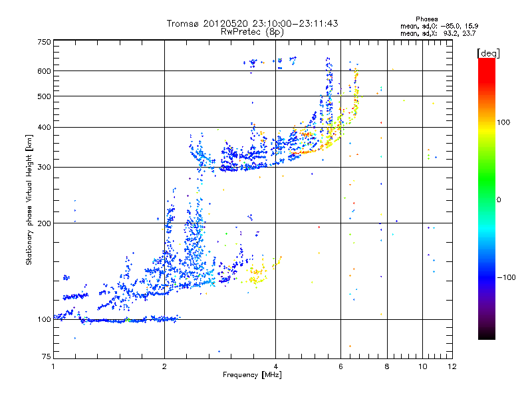Click the y-axis tick label '600'
Viewport: 532px width, 399px height.
pos(44,71)
